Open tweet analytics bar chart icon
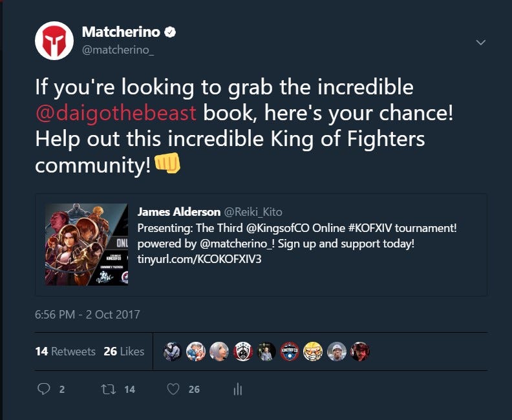Viewport: 512px width, 420px height. (238, 389)
